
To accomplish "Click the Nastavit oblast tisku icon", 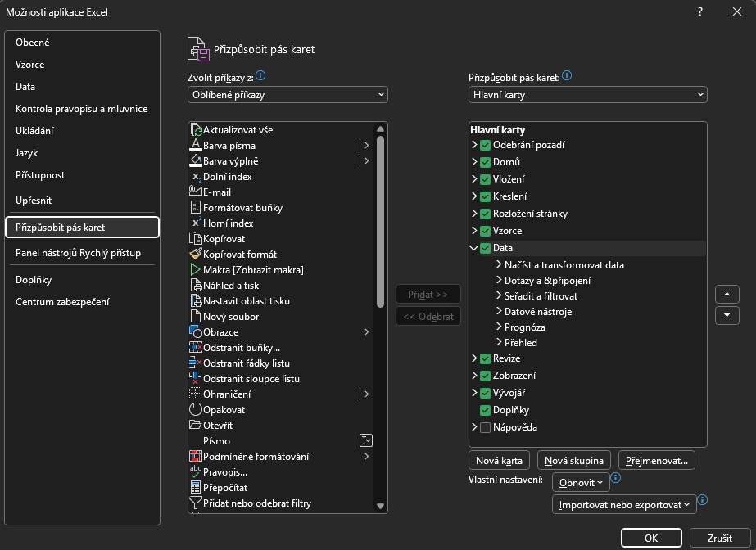I will (x=196, y=301).
